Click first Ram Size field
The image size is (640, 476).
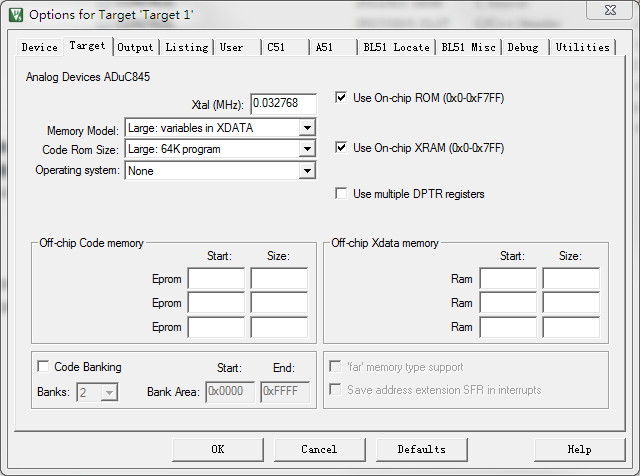571,279
